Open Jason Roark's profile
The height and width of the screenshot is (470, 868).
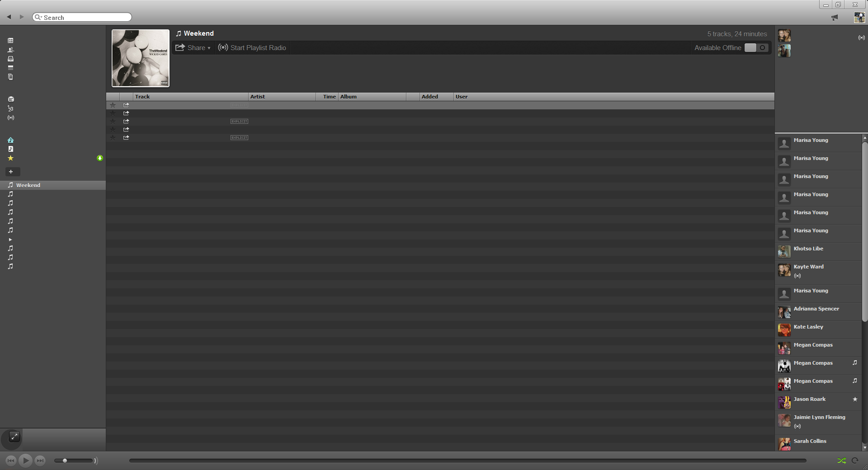click(809, 399)
